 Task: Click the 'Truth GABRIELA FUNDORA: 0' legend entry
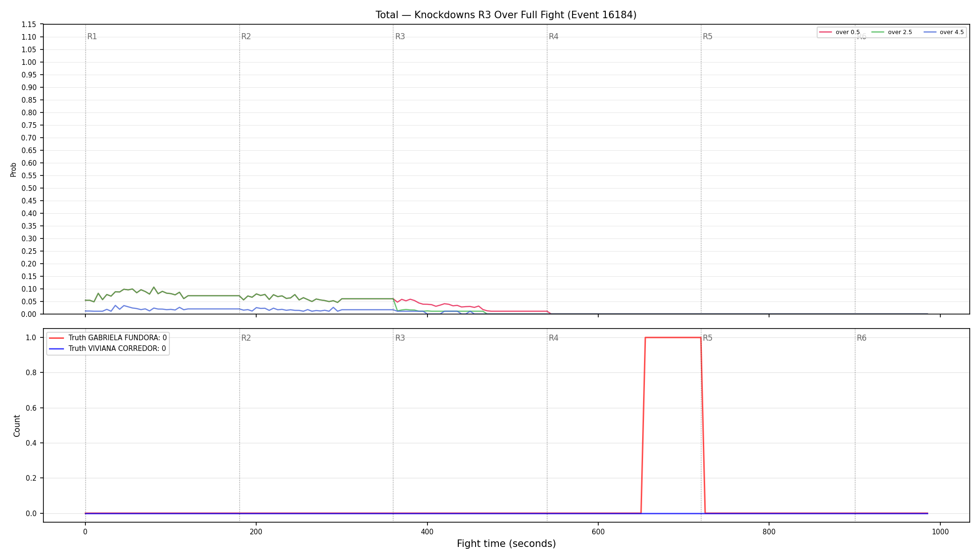point(108,338)
